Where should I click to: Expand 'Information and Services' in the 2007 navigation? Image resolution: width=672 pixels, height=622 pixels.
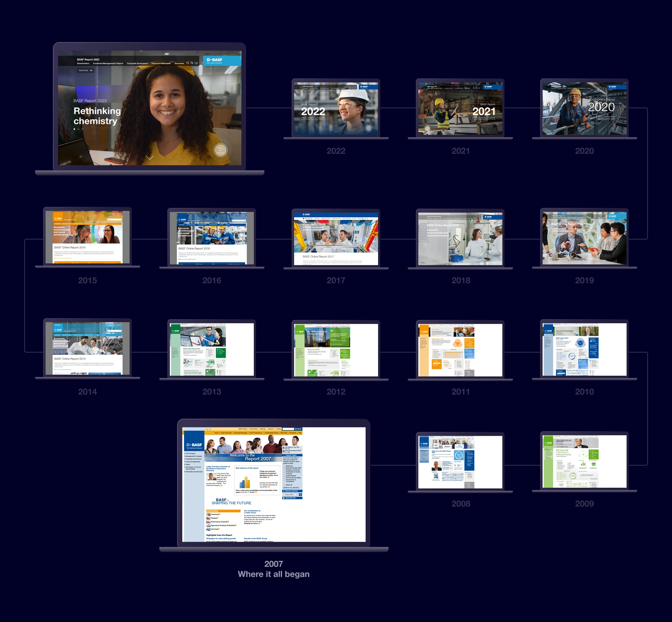point(194,472)
